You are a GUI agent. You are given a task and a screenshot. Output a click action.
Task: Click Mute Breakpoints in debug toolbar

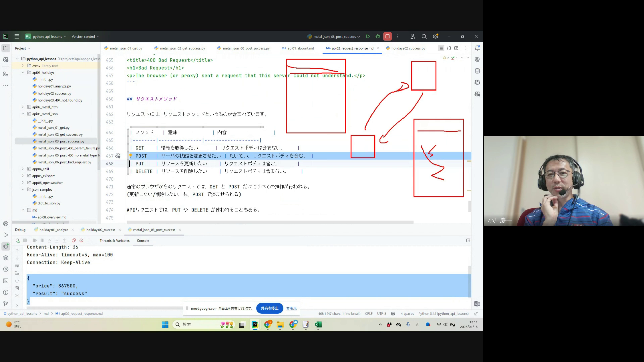click(x=81, y=241)
